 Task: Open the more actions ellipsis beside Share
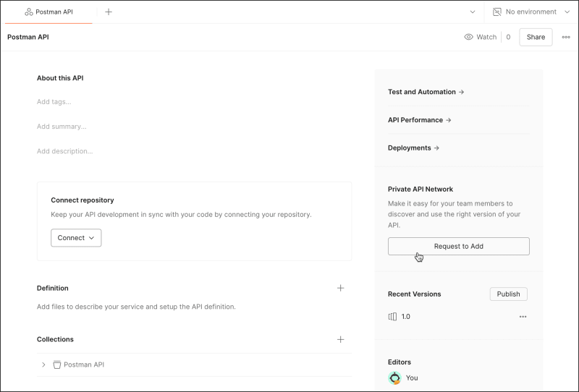coord(566,37)
